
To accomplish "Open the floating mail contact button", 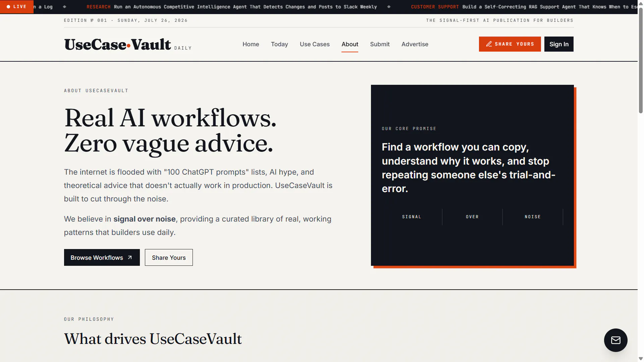I will point(615,340).
